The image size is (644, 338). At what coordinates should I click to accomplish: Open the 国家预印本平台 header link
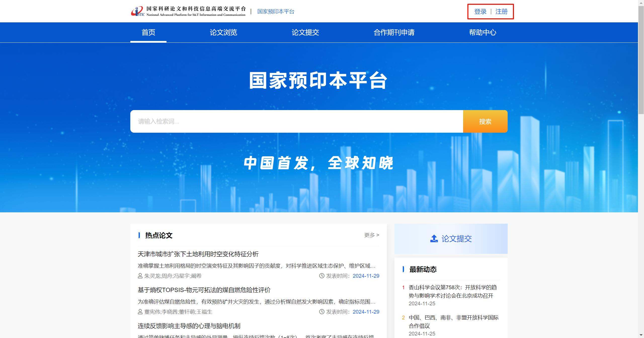tap(276, 12)
